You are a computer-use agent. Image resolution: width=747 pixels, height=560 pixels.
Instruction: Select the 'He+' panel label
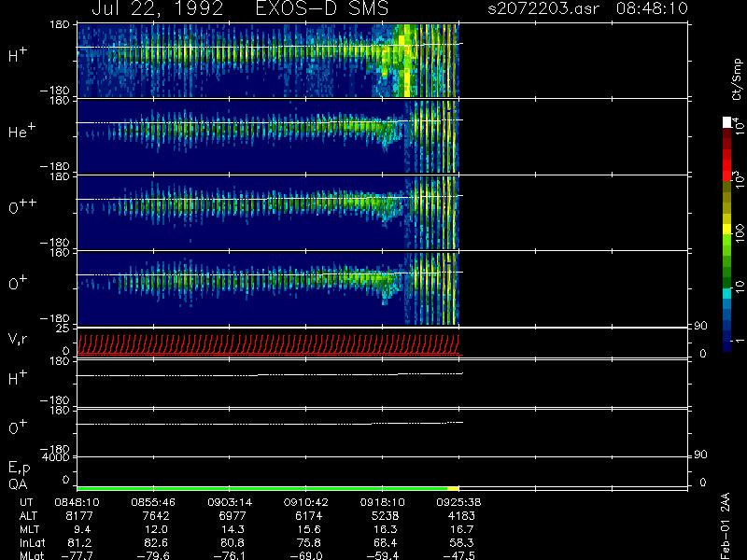pos(21,130)
